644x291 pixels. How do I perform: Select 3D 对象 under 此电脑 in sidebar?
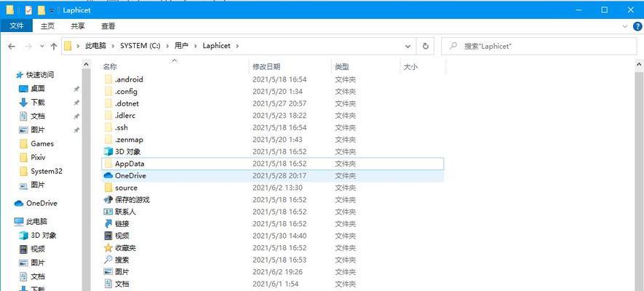click(x=43, y=235)
